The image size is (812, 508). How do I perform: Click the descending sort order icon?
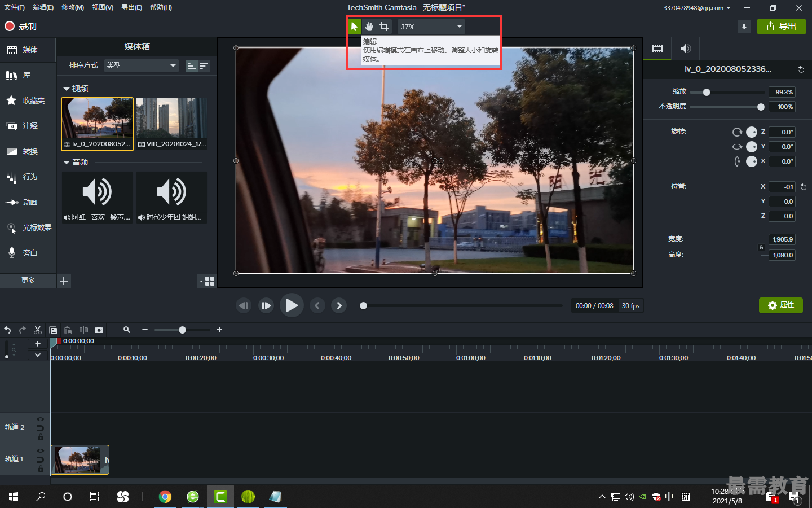(204, 66)
